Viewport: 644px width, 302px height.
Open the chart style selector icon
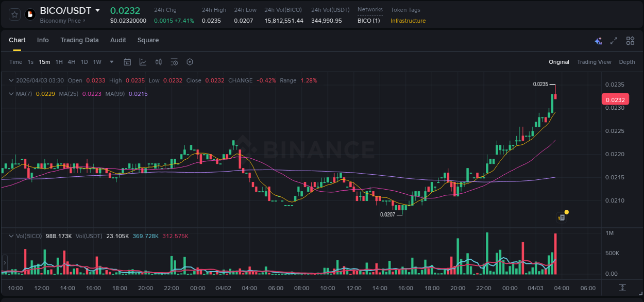point(142,62)
